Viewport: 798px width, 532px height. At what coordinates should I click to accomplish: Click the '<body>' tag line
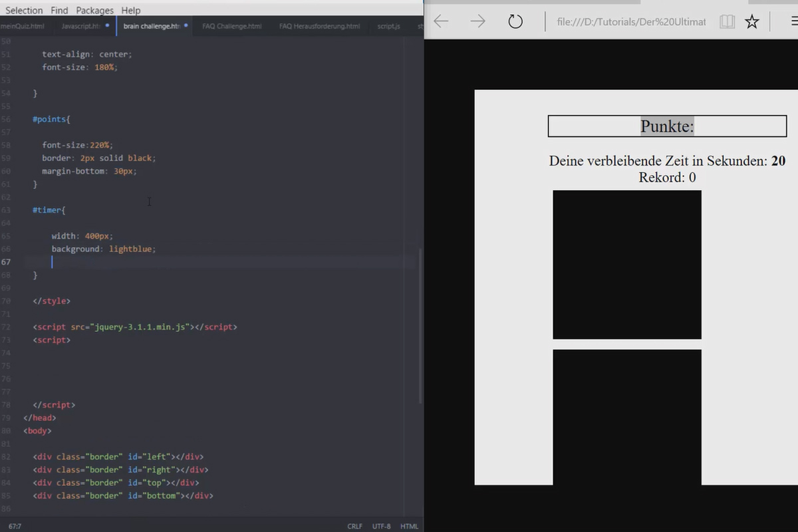click(37, 431)
